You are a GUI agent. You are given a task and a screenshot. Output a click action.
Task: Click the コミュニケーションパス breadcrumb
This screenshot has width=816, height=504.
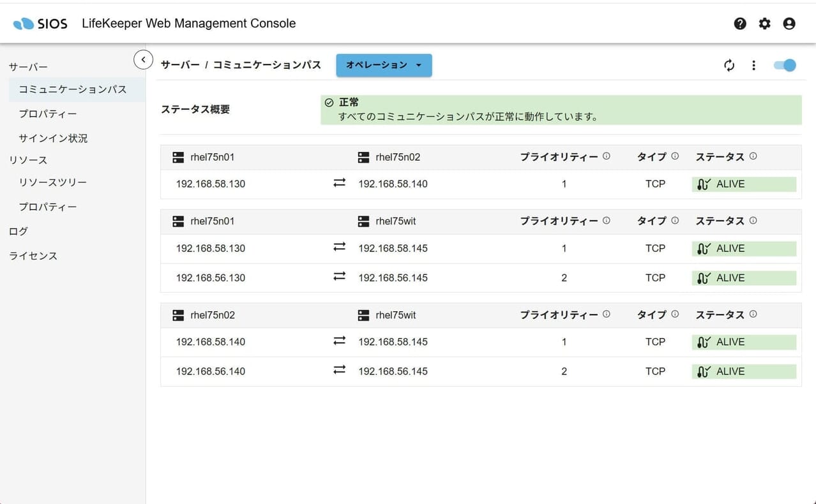coord(267,65)
